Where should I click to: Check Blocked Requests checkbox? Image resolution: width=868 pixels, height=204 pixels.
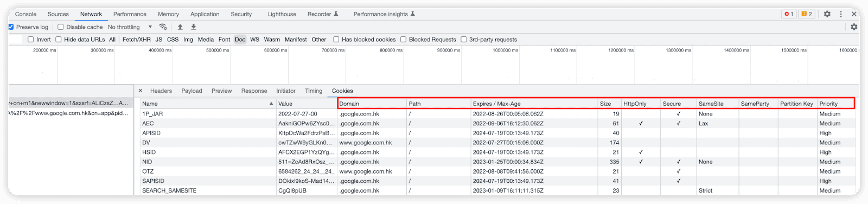tap(404, 39)
